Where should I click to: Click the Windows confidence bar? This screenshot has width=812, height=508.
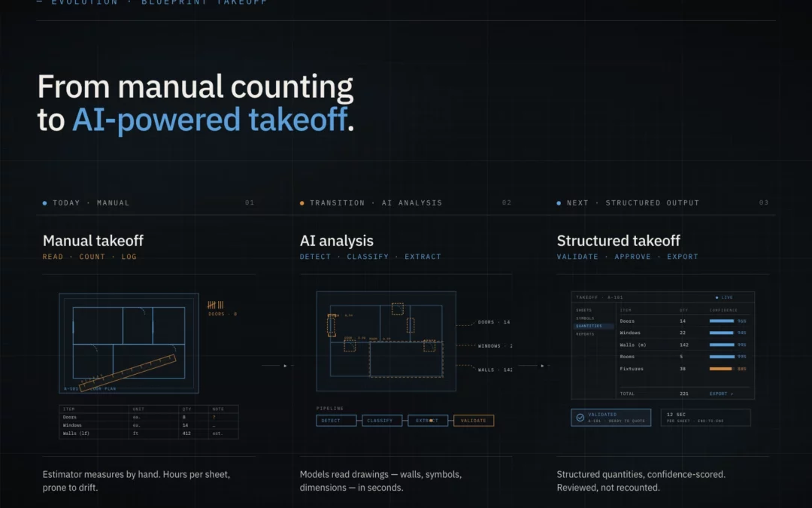(721, 333)
